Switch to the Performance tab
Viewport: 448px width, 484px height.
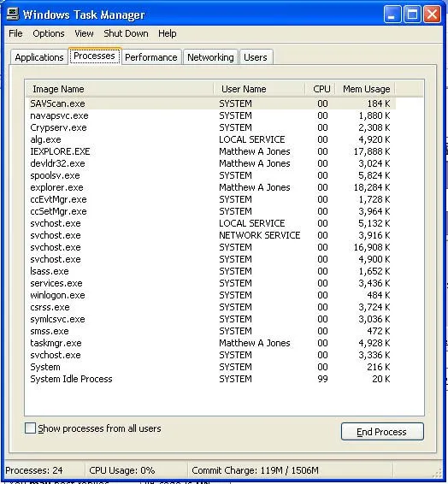(151, 57)
